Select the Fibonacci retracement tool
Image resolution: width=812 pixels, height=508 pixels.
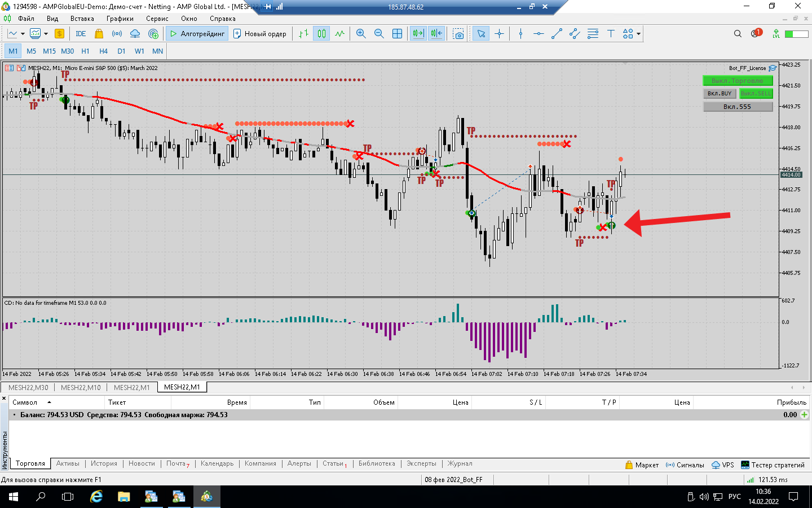[x=593, y=34]
